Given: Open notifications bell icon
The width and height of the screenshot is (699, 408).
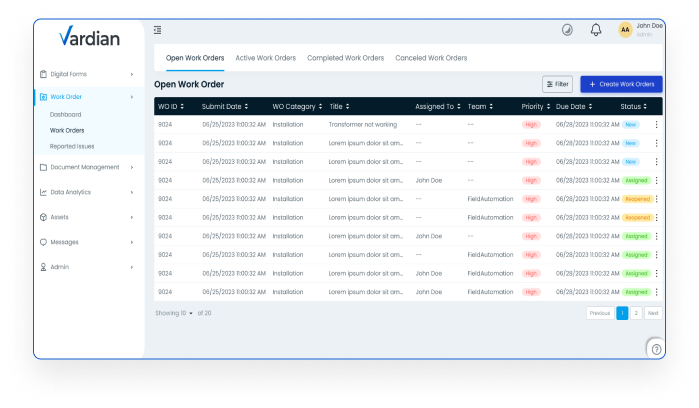Looking at the screenshot, I should (596, 30).
